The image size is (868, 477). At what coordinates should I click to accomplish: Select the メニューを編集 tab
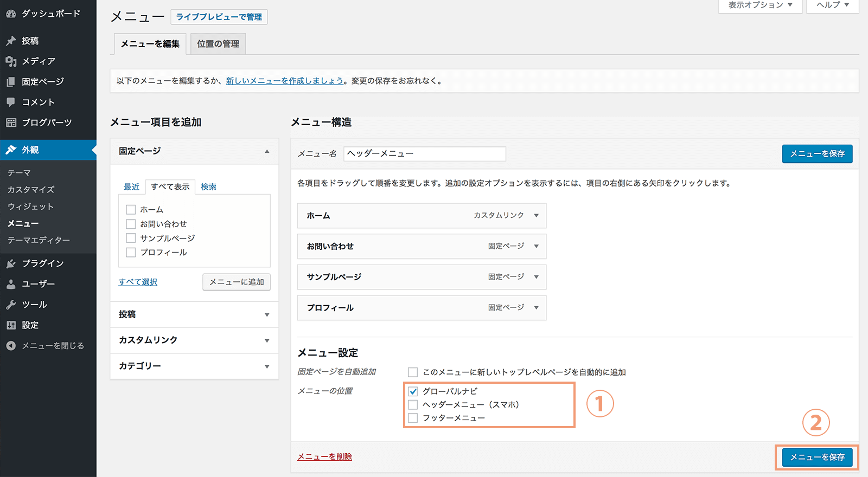pos(150,44)
